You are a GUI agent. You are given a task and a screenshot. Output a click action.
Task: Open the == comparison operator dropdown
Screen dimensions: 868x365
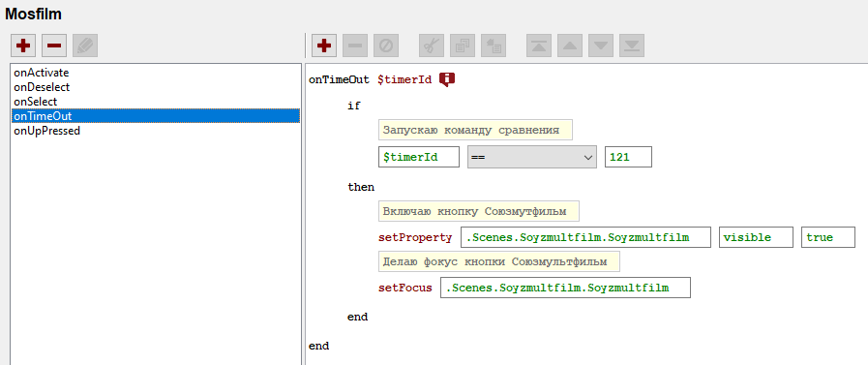532,157
